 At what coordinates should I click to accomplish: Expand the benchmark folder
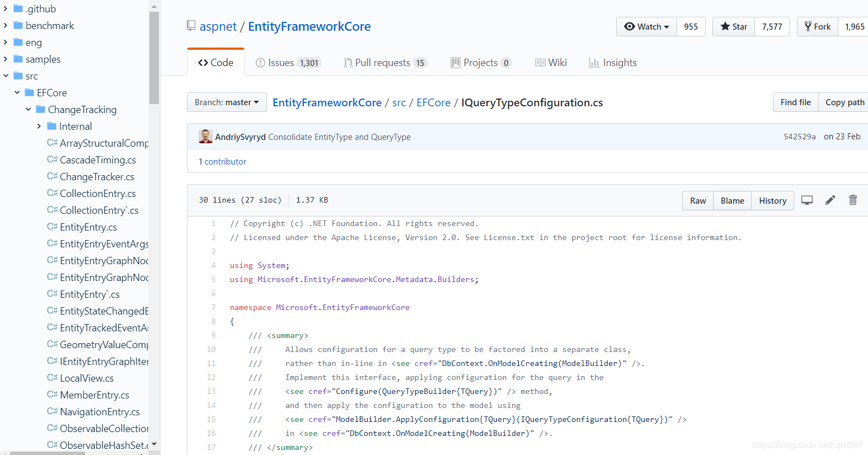click(6, 25)
